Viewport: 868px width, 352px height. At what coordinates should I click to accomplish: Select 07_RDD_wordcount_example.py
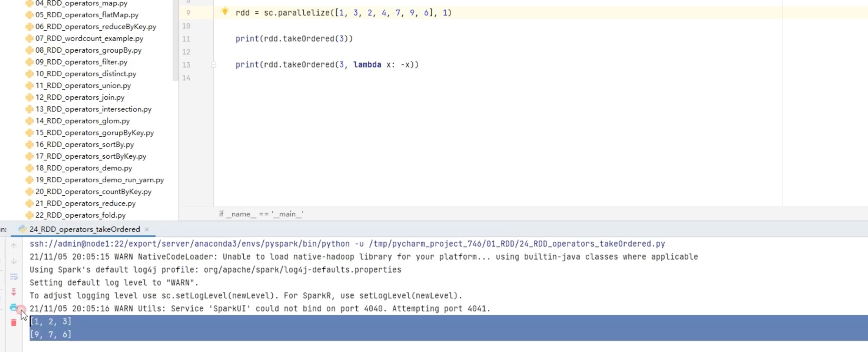[x=89, y=38]
